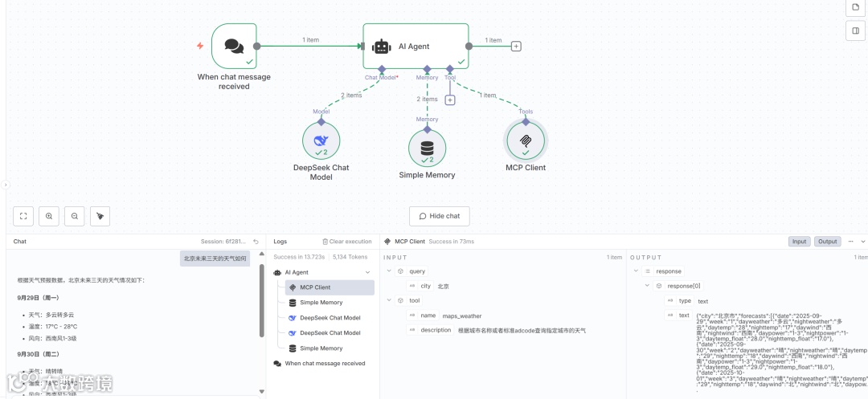Image resolution: width=868 pixels, height=399 pixels.
Task: Click the Hide chat button
Action: click(x=440, y=216)
